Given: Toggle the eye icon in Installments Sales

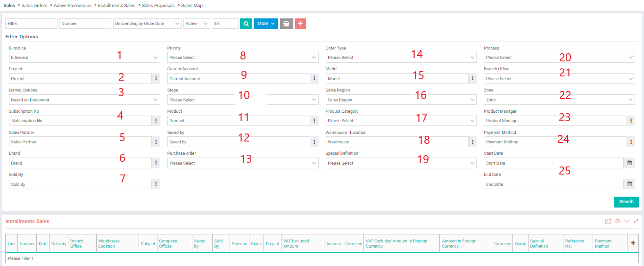Looking at the screenshot, I should click(x=617, y=221).
